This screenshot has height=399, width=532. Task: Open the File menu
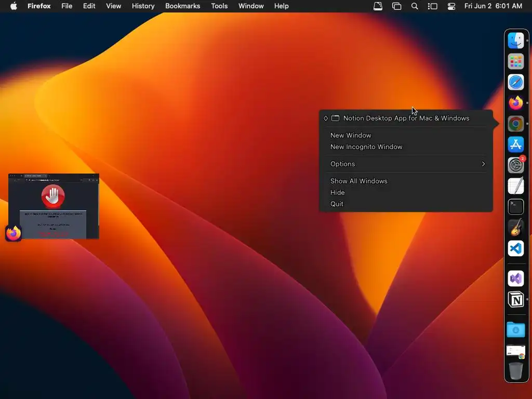point(66,6)
